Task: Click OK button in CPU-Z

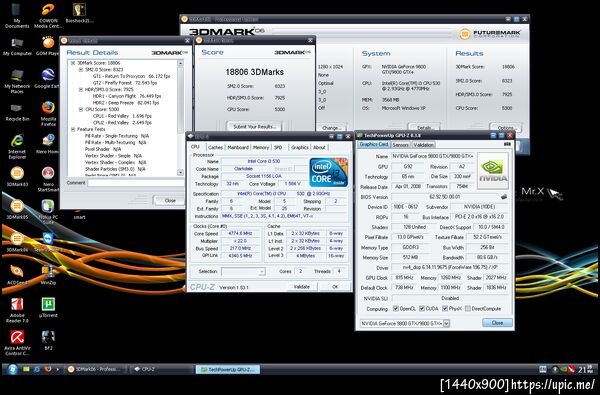Action: pos(335,287)
